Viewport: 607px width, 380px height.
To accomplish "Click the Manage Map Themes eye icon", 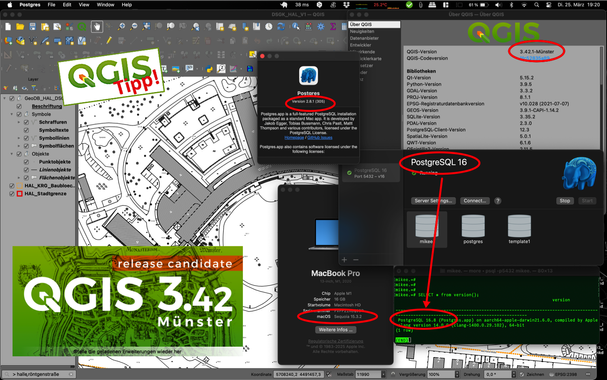I will 25,88.
